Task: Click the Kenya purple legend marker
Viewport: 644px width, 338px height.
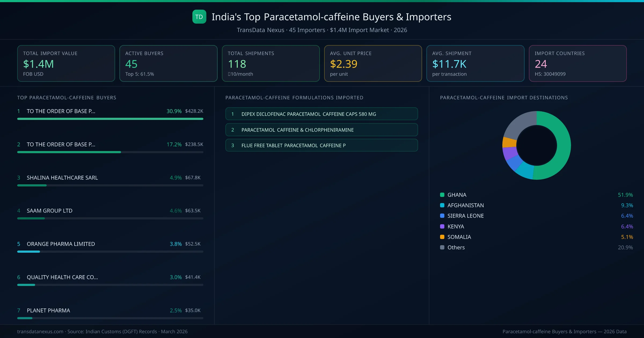Action: (442, 226)
